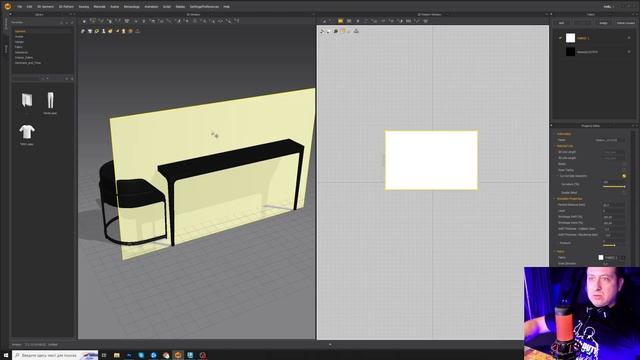Collapse the Selected Line section
640x360 pixels.
tap(555, 146)
